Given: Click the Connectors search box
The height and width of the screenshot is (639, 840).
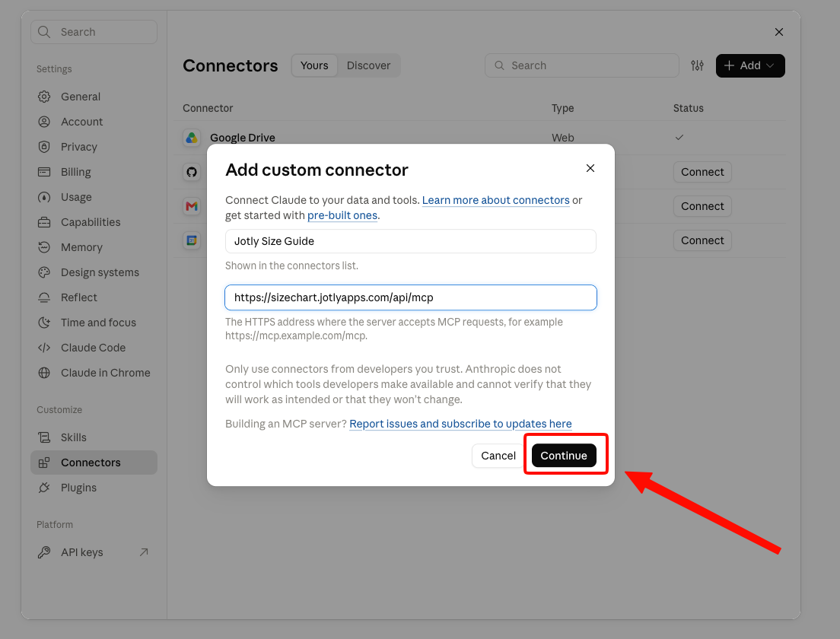Looking at the screenshot, I should click(x=582, y=65).
